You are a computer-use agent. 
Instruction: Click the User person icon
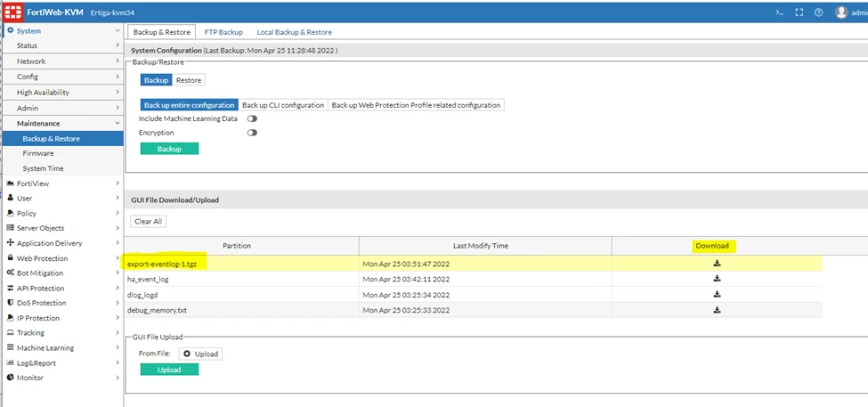pos(11,198)
